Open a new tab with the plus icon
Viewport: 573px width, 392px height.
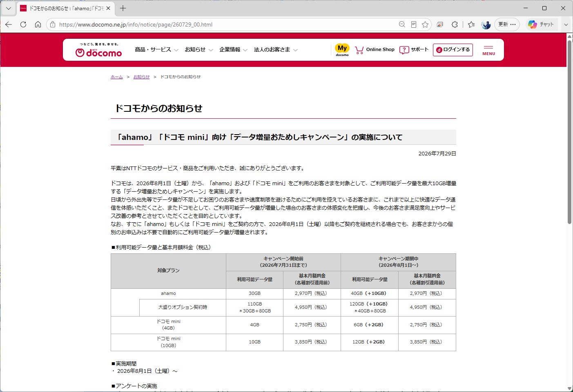[x=123, y=8]
